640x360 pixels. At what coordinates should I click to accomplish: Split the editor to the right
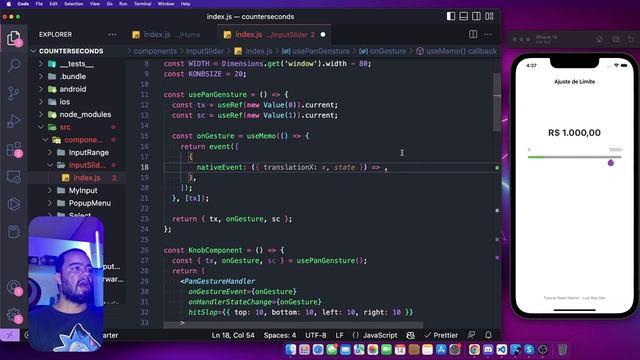pyautogui.click(x=473, y=34)
